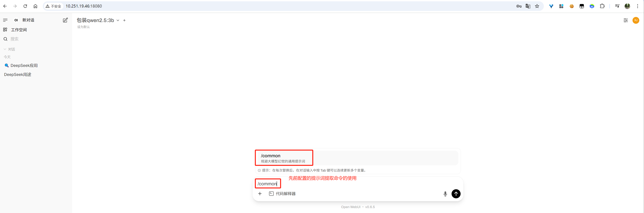Bookmark this page with star icon
The image size is (644, 213).
(537, 6)
